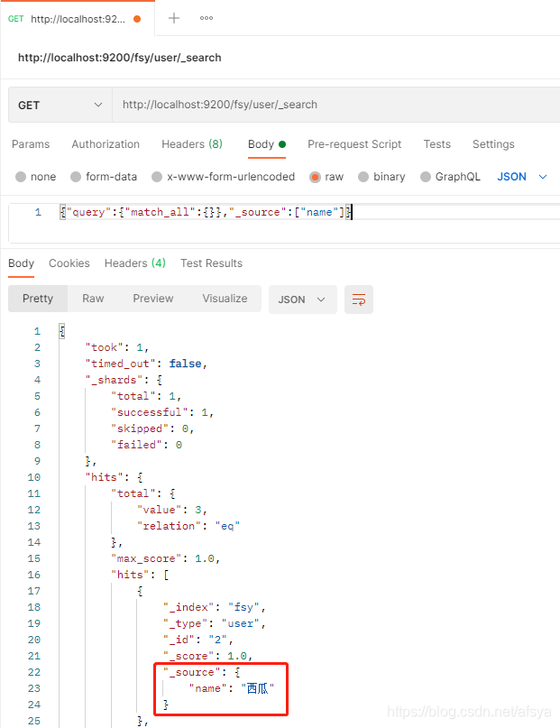Click the unsaved orange dot on request tab
Viewport: 560px width, 728px height.
pyautogui.click(x=136, y=18)
